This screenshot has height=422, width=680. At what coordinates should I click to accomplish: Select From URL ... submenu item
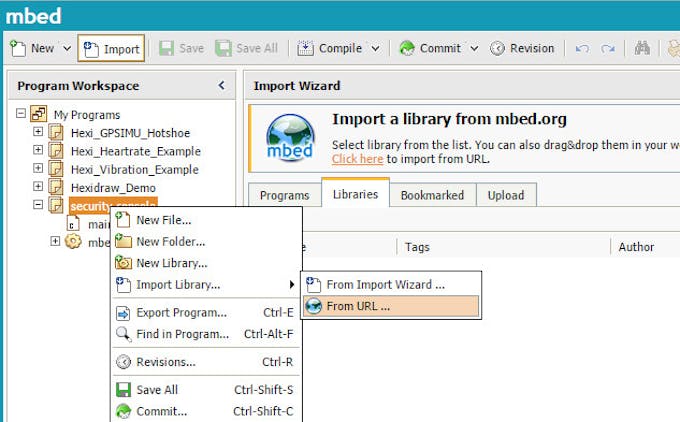click(x=391, y=306)
